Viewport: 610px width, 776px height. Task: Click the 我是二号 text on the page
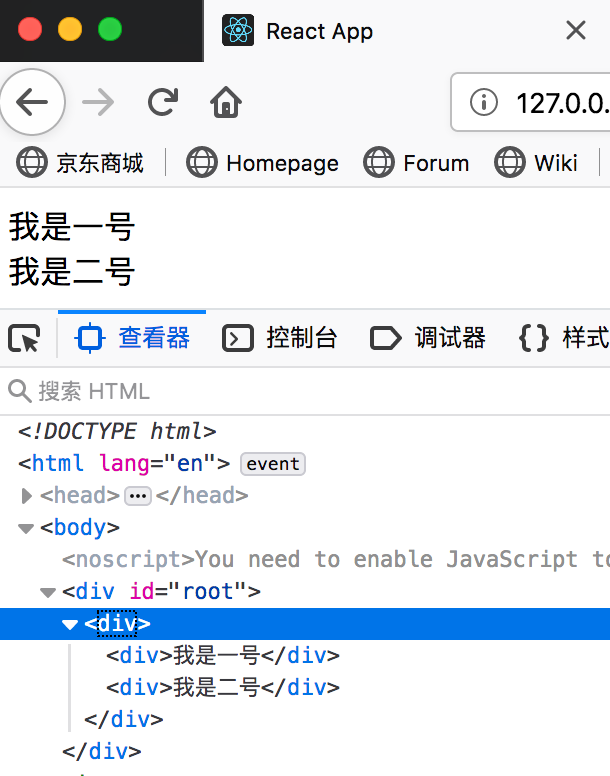72,271
